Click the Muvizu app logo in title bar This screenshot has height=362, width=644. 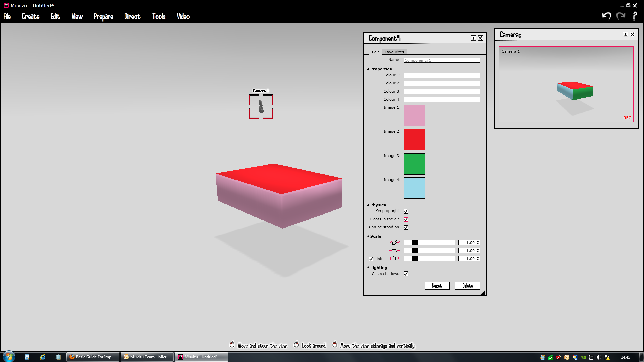6,5
